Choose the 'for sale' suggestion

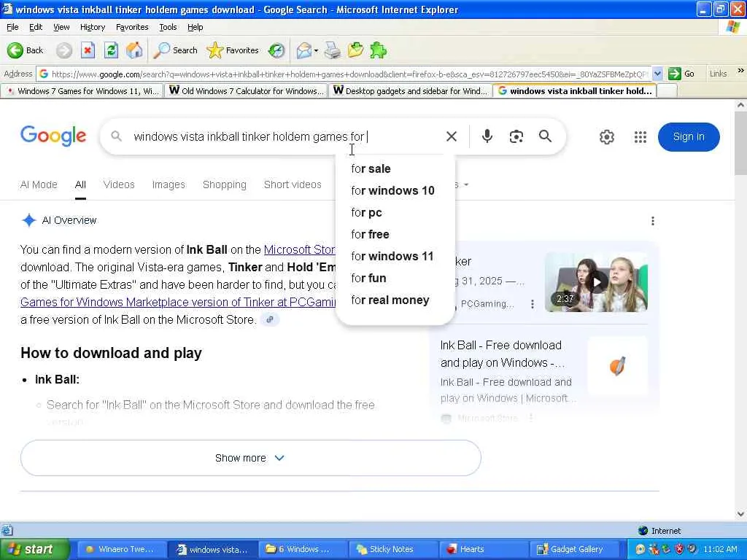395,168
